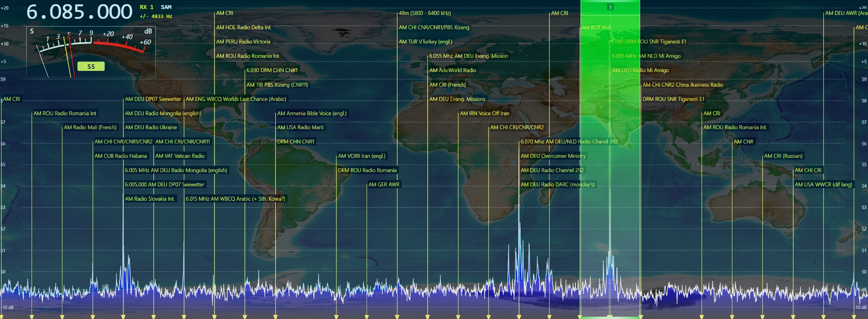Select AM CUB Radio Habana station marker

click(x=120, y=156)
